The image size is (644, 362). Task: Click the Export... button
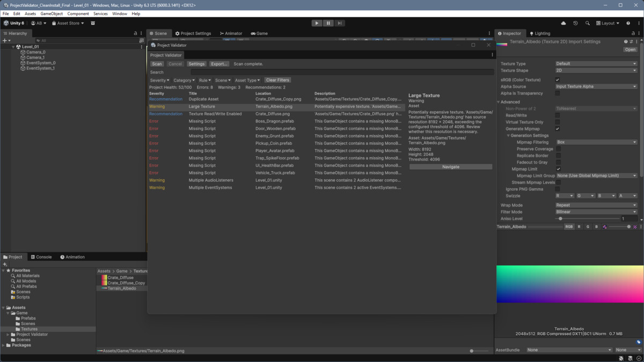click(x=219, y=64)
